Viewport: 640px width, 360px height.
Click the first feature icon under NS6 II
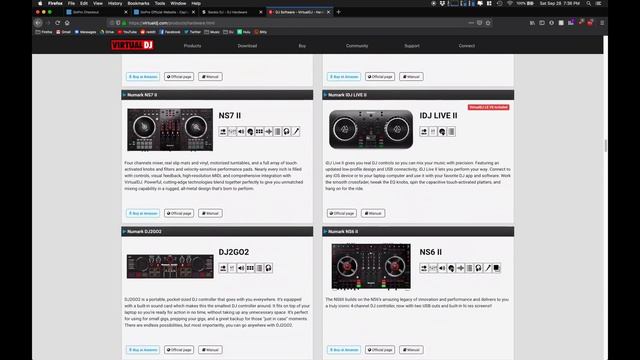(424, 268)
